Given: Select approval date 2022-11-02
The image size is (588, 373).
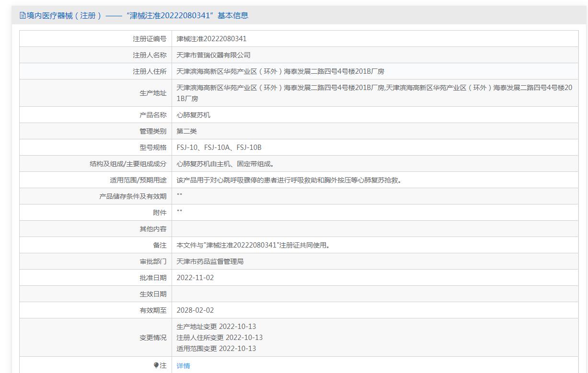Looking at the screenshot, I should [195, 278].
